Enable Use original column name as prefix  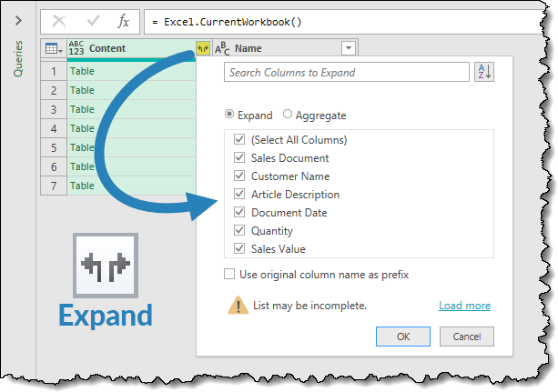click(229, 274)
